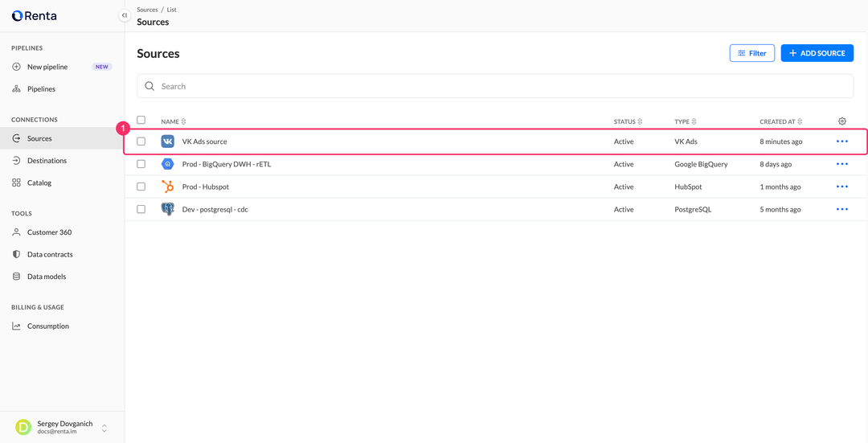
Task: Sort by the NAME column arrows
Action: pos(183,121)
